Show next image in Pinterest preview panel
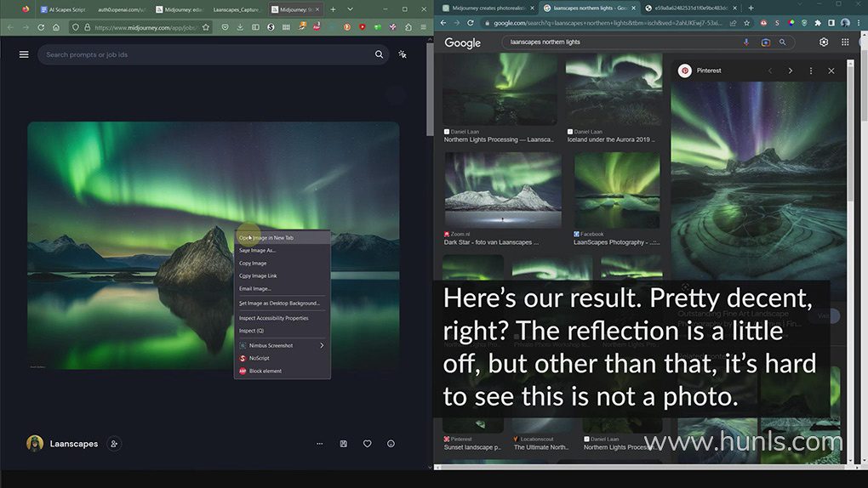Viewport: 868px width, 488px height. [790, 71]
